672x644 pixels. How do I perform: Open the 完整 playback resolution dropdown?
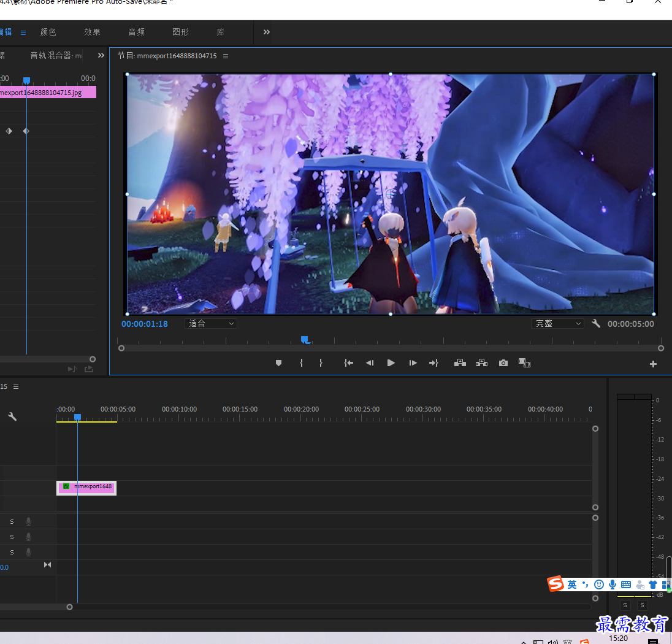[557, 323]
